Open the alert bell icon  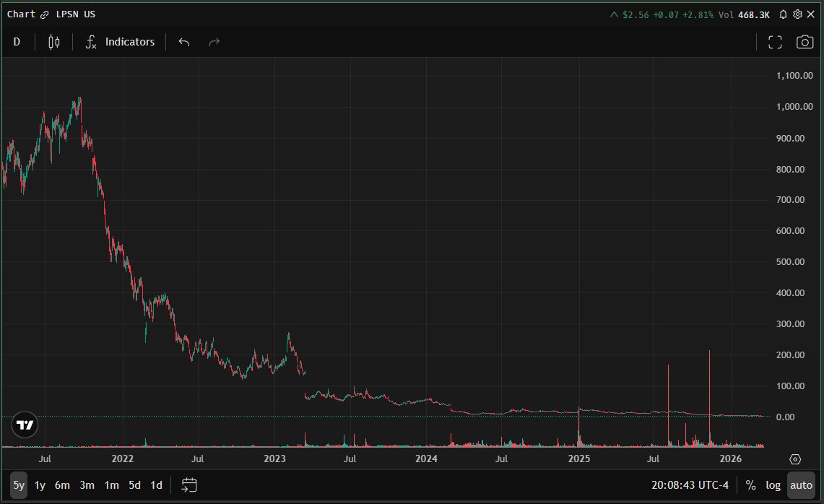pos(783,14)
